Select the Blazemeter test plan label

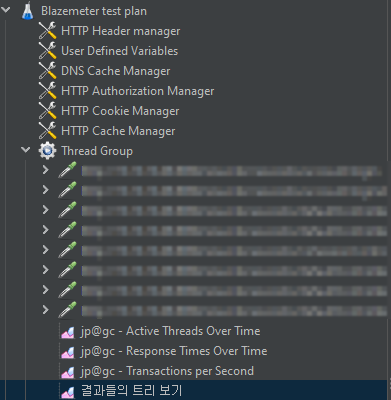pyautogui.click(x=94, y=11)
